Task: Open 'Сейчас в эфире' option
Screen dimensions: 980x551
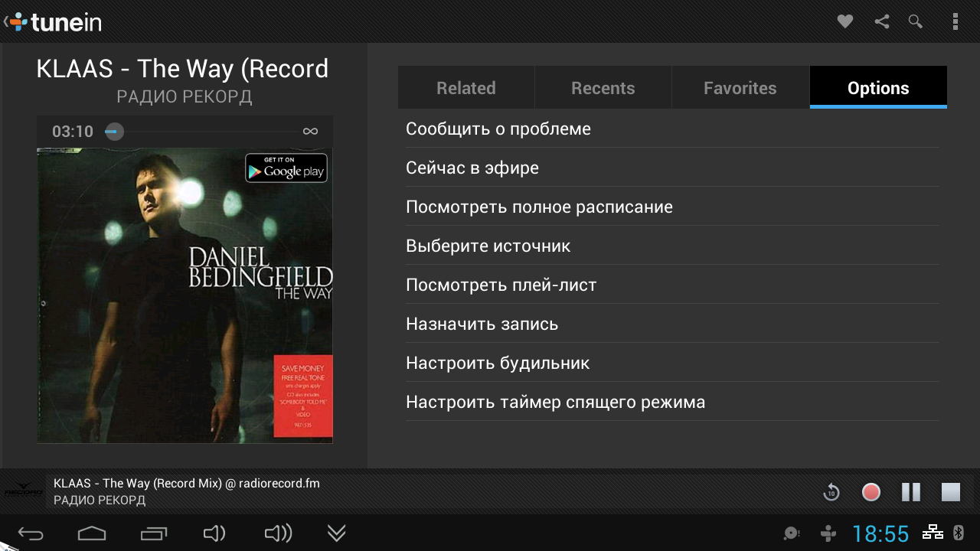Action: click(672, 168)
